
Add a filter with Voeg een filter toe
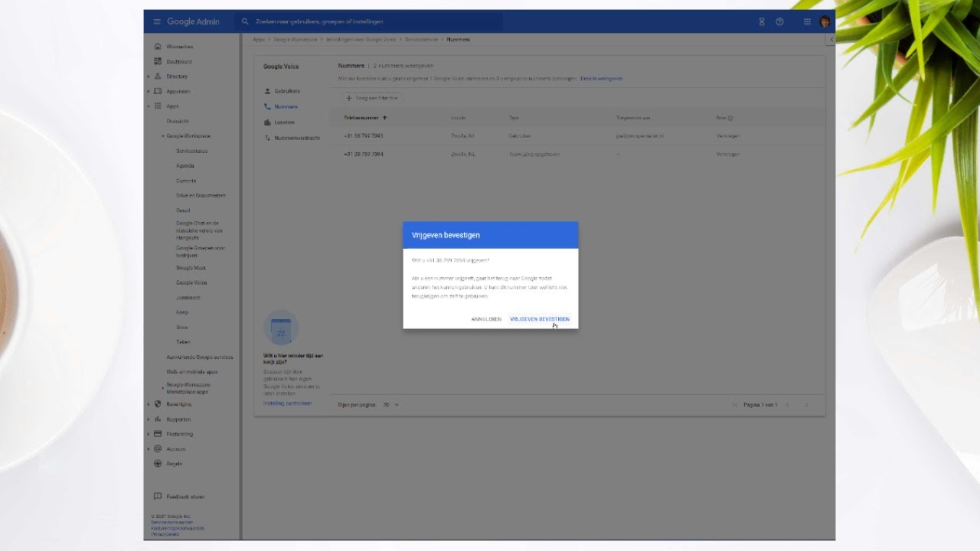(372, 98)
